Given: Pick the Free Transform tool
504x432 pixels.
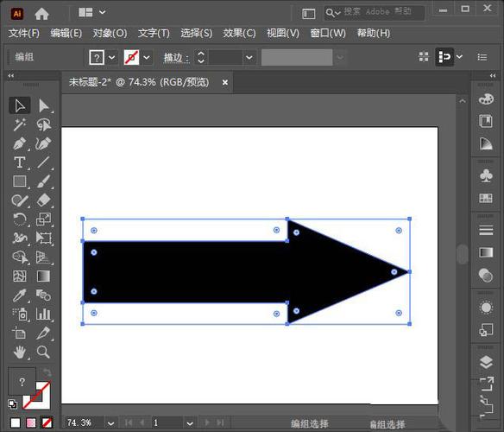Looking at the screenshot, I should tap(43, 238).
